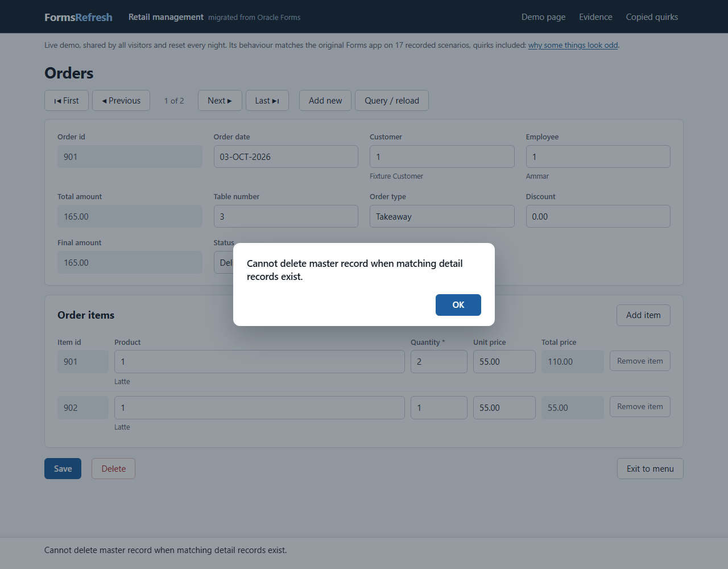The width and height of the screenshot is (728, 569).
Task: Click the Order id field
Action: click(x=130, y=156)
